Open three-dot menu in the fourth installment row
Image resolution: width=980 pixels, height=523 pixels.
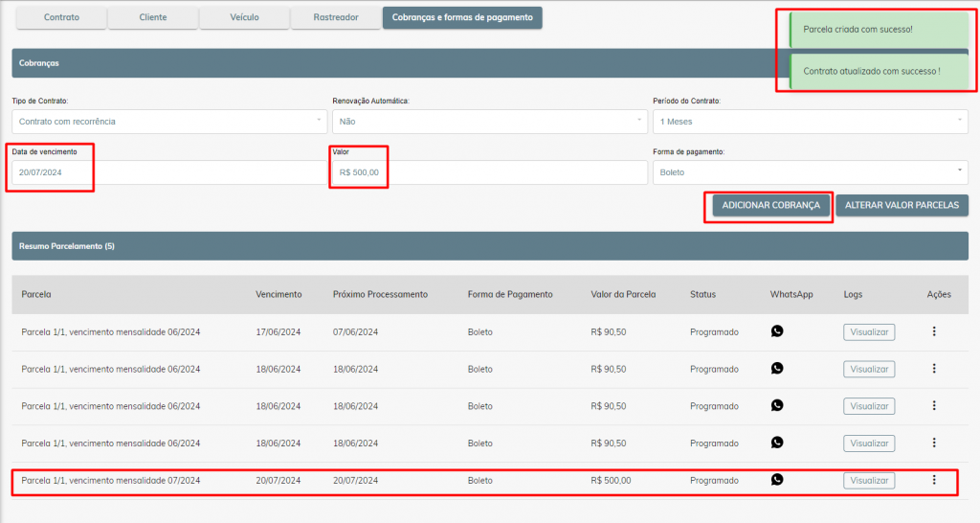coord(934,443)
